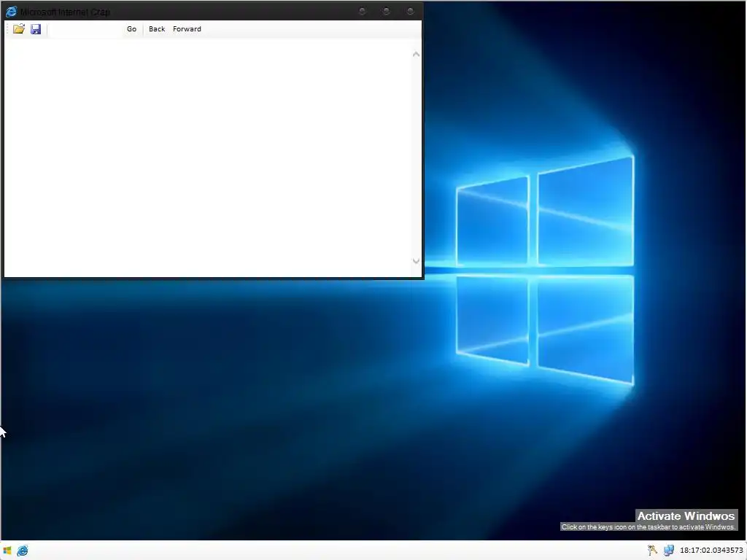The image size is (747, 560).
Task: Click the keys icon in the tray
Action: click(652, 551)
